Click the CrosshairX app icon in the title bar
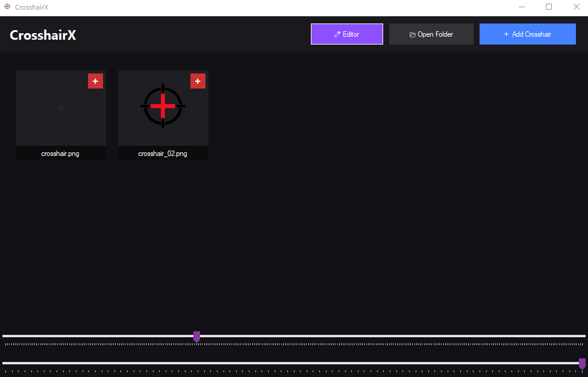Image resolution: width=588 pixels, height=377 pixels. pyautogui.click(x=7, y=7)
